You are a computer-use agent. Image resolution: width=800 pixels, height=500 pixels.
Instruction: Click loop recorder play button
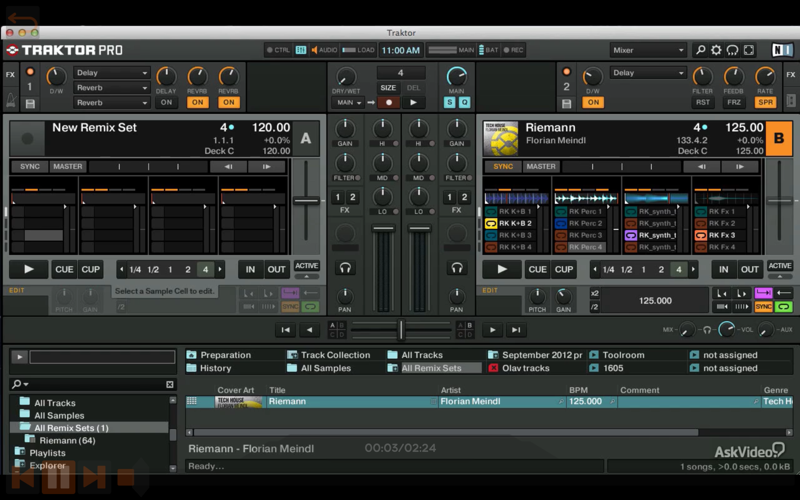[x=413, y=103]
